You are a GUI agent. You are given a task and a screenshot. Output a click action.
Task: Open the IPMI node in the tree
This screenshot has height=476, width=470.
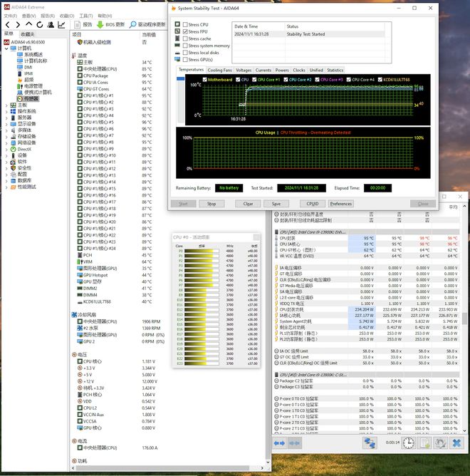[28, 73]
